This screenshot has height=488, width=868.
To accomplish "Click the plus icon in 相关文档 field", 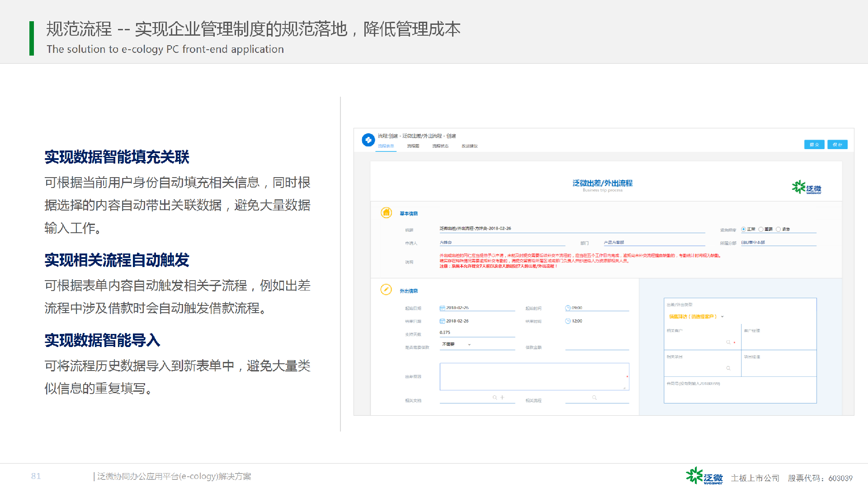I will tap(502, 398).
